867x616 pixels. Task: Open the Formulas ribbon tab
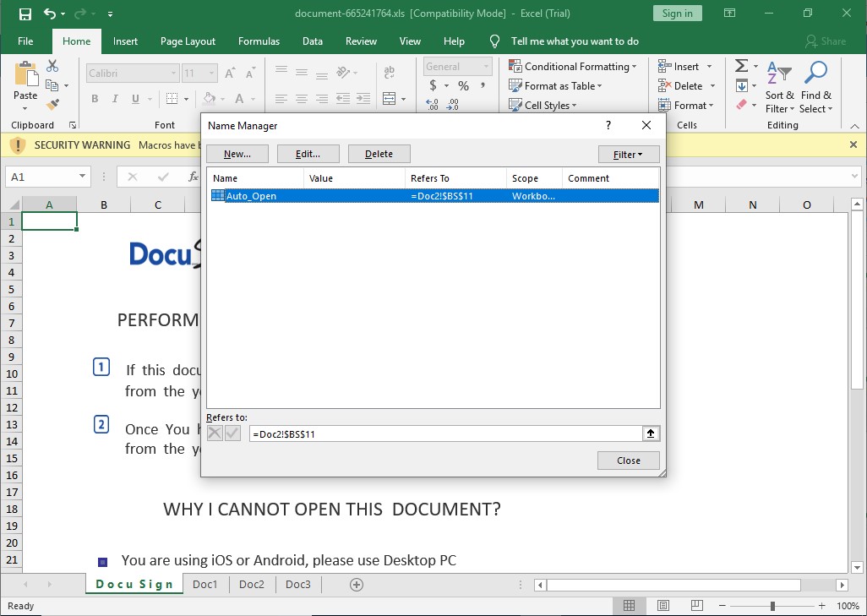pos(259,41)
